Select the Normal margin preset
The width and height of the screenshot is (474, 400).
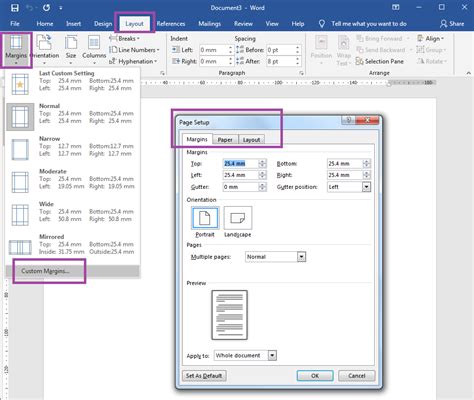[73, 116]
